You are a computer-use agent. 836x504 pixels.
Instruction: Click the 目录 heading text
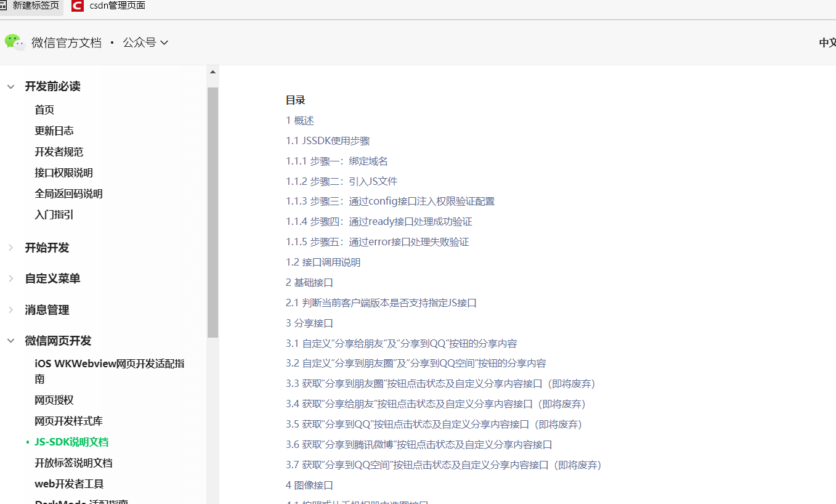tap(296, 100)
